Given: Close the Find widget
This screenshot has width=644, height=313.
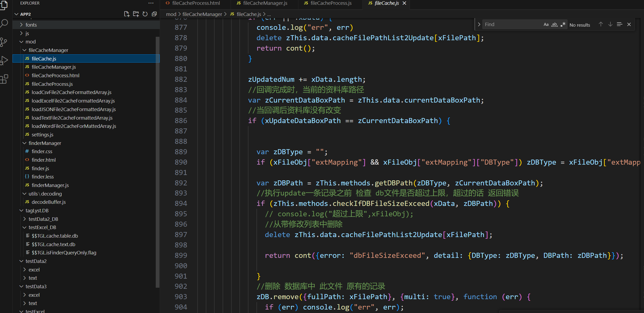Looking at the screenshot, I should 629,24.
